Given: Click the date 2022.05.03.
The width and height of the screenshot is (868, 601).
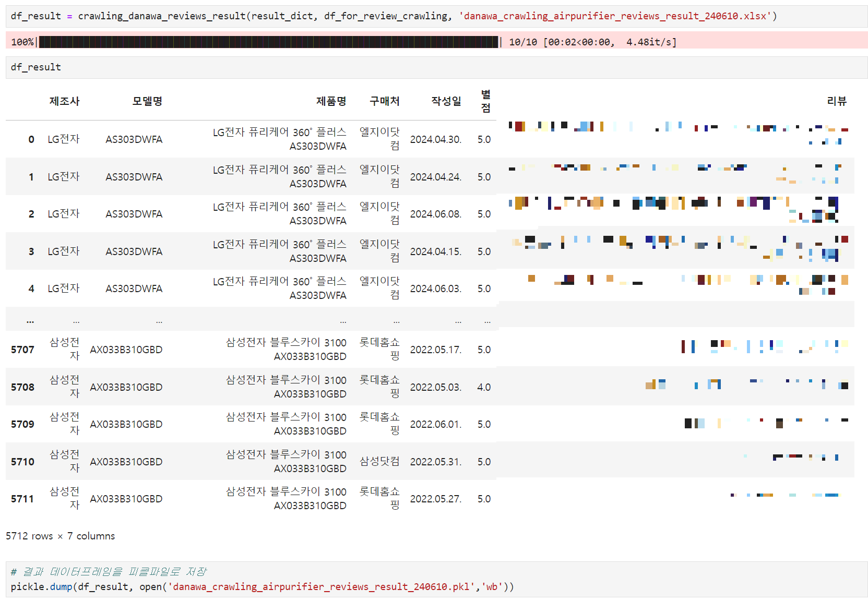Looking at the screenshot, I should [436, 387].
